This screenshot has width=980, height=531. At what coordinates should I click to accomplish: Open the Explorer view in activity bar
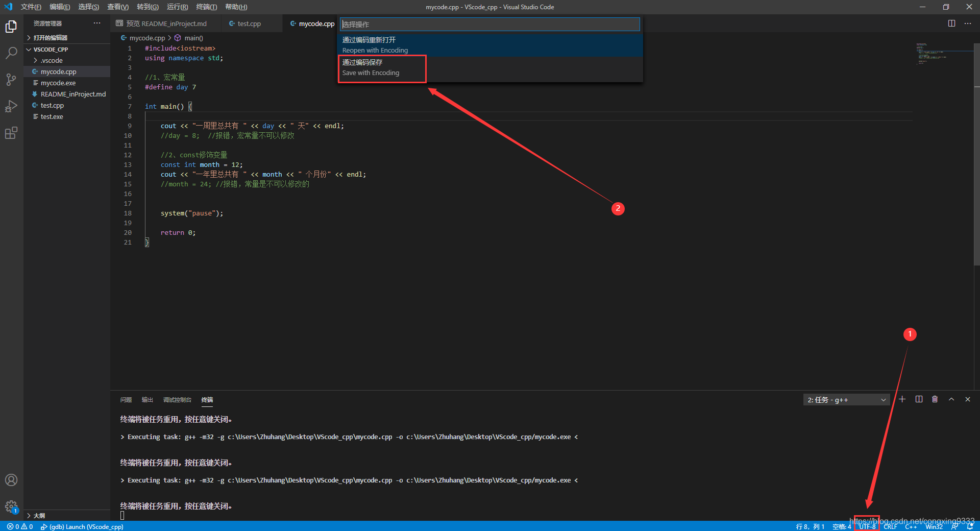point(11,27)
